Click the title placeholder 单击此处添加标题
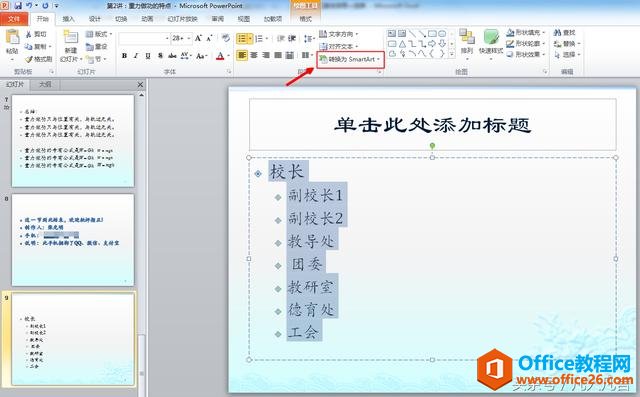The width and height of the screenshot is (640, 397). 432,124
